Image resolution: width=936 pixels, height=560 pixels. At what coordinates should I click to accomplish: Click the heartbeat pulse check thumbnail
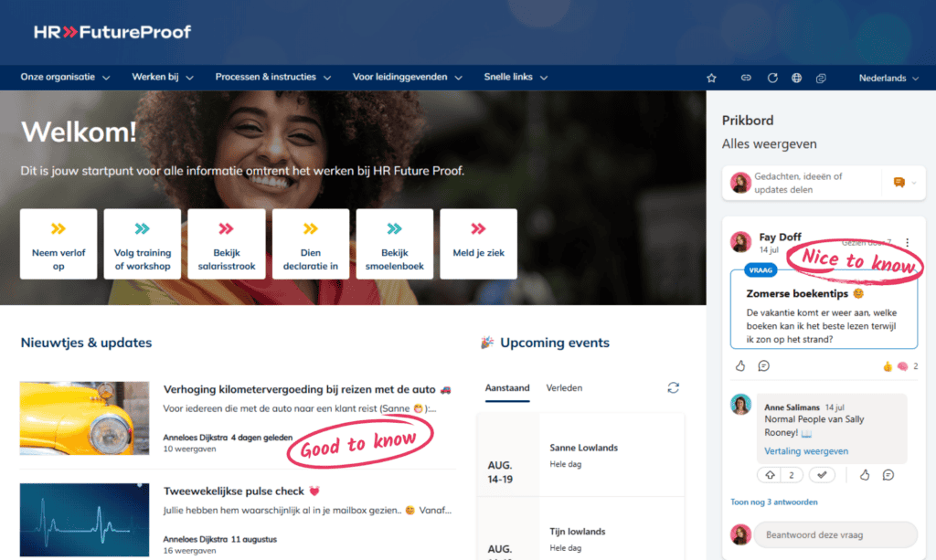pyautogui.click(x=84, y=520)
